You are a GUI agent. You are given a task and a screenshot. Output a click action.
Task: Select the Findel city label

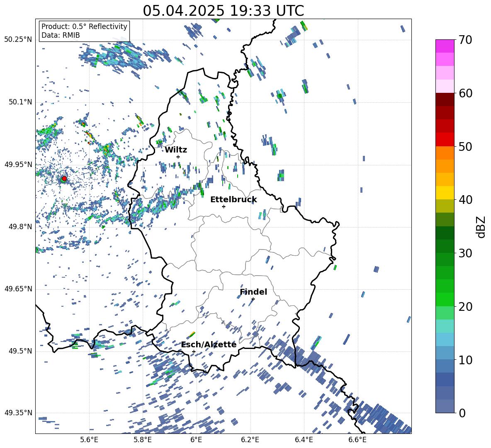(x=253, y=292)
